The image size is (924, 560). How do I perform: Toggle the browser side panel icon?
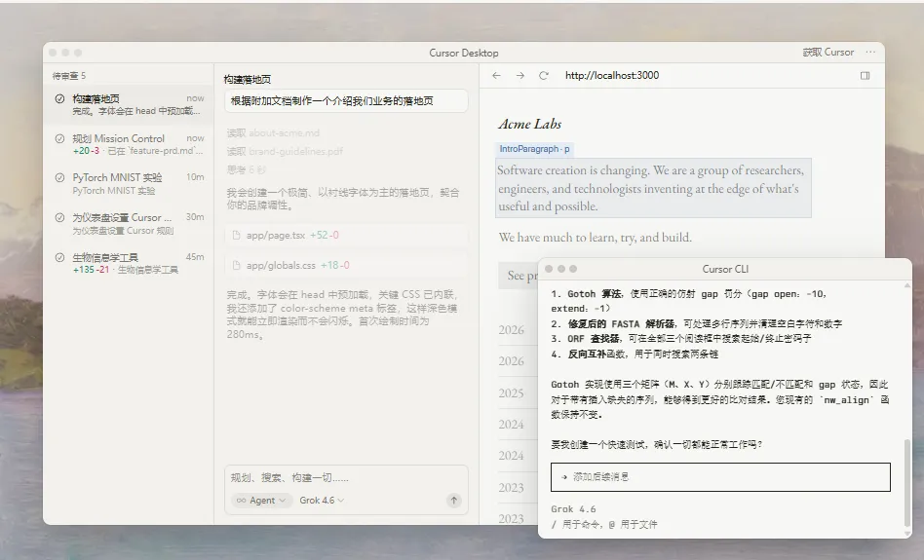click(x=865, y=75)
